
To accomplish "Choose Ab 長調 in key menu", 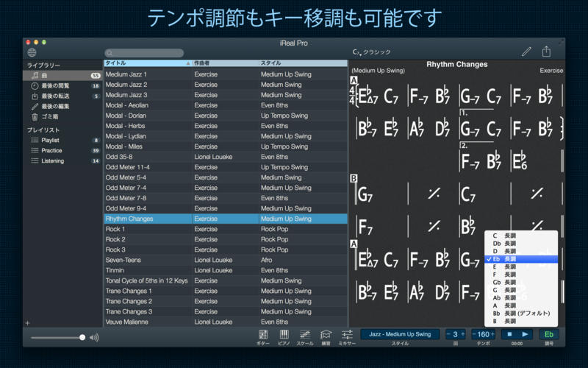I will coord(521,298).
